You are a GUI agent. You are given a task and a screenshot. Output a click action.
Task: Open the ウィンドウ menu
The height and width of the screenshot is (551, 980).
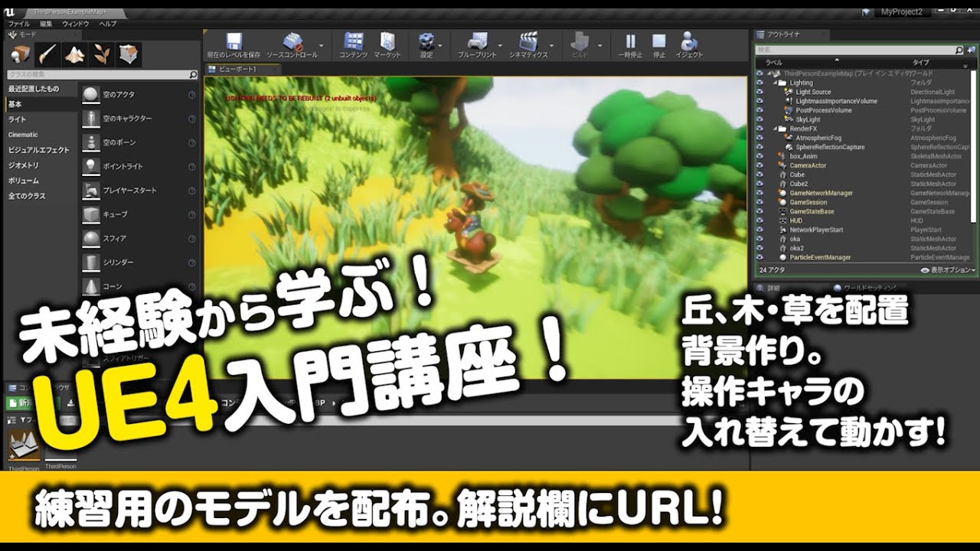click(76, 24)
